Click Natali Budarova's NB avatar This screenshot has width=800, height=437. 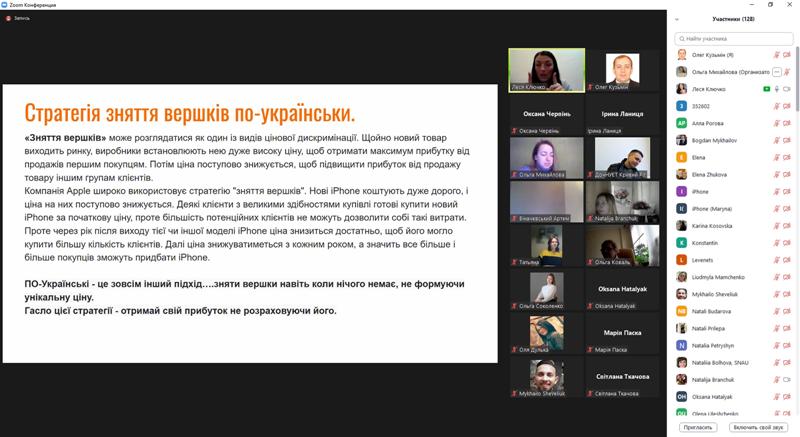point(682,312)
